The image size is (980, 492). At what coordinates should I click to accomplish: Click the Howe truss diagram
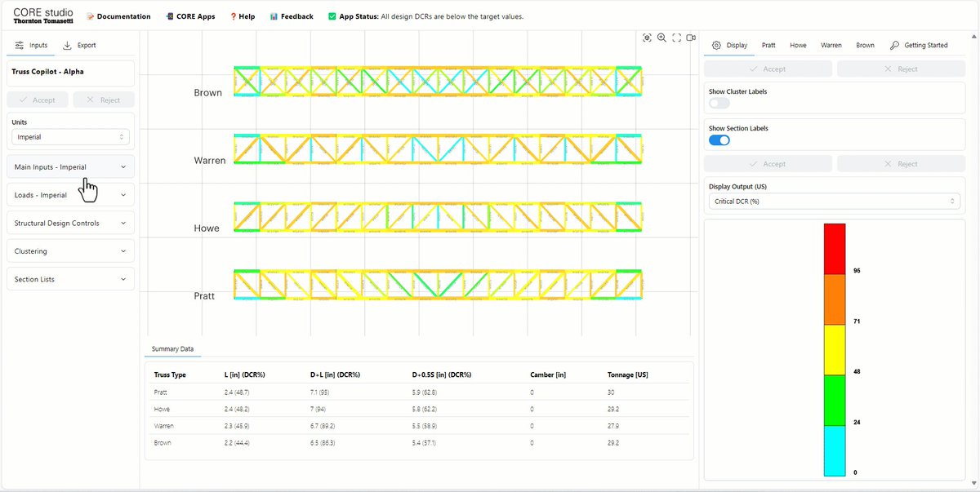click(x=438, y=217)
